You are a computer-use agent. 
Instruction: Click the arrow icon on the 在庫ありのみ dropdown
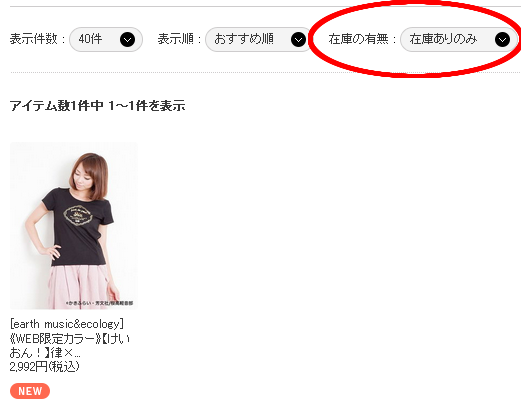tap(502, 40)
